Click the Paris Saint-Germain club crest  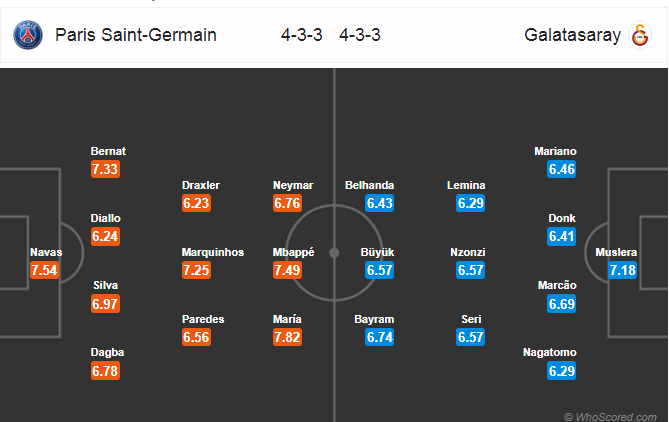click(x=28, y=35)
